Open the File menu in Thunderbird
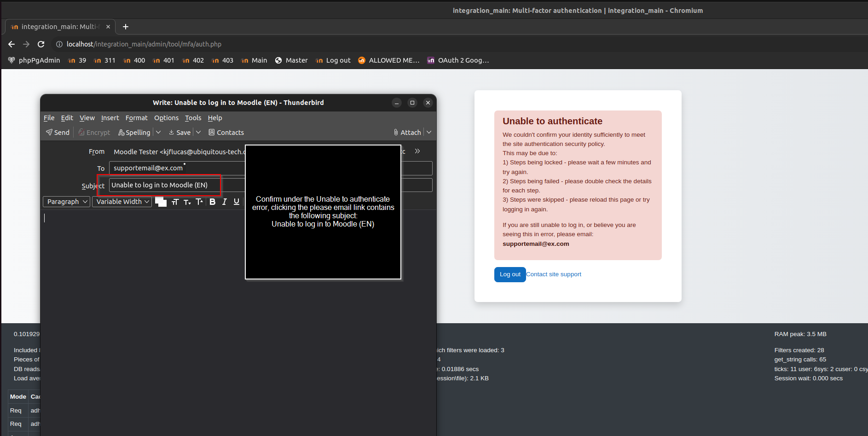Screen dimensions: 868x436 49,118
